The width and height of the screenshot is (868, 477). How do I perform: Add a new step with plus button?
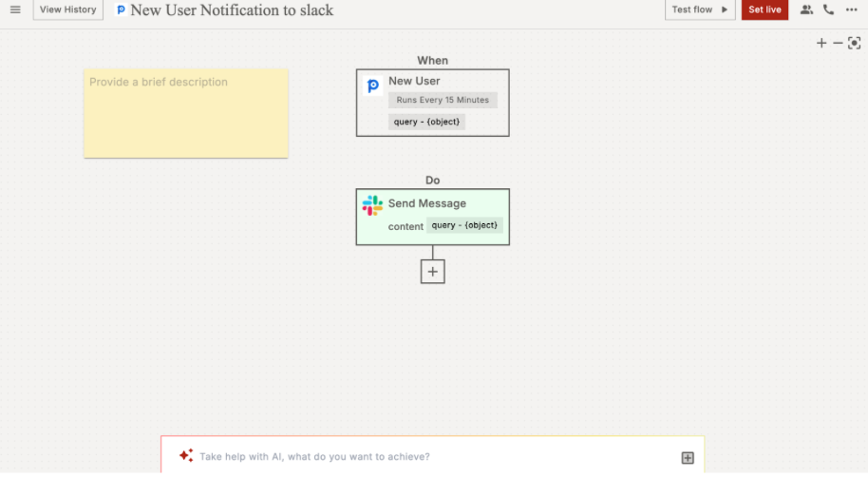[x=433, y=272]
